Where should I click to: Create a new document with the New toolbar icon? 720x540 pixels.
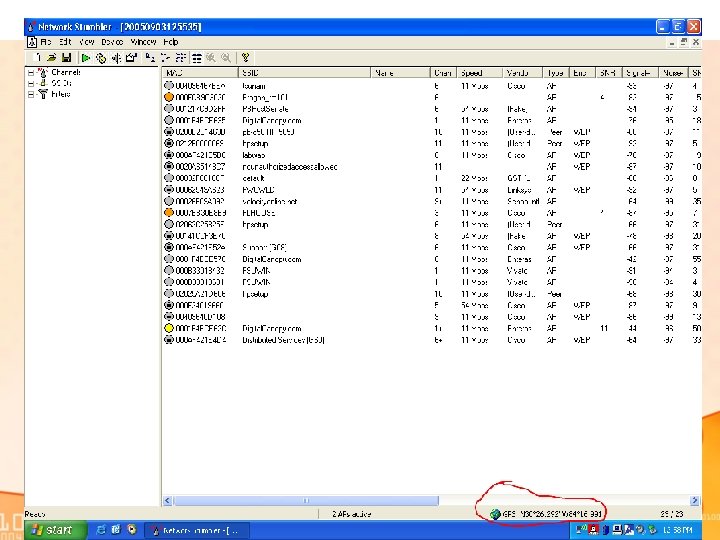38,57
